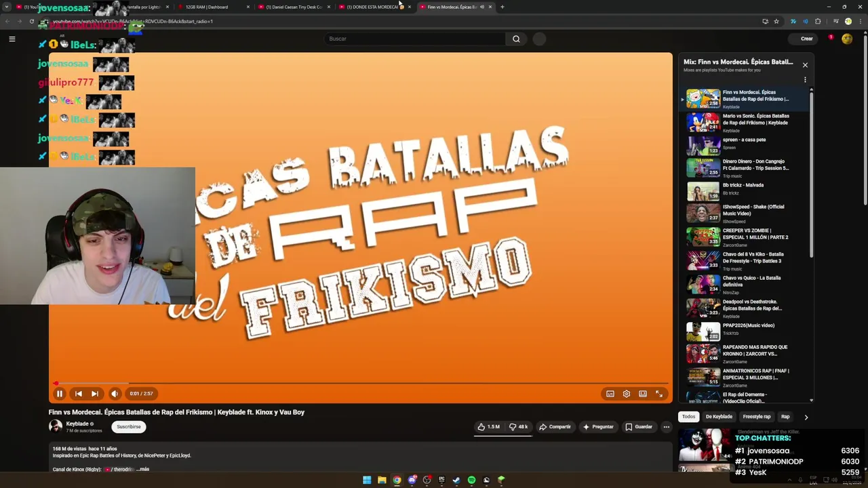Bookmark the page with star icon

coord(776,21)
